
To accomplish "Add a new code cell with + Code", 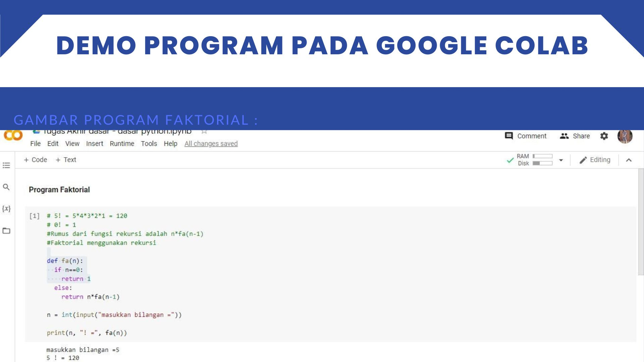I will (x=35, y=160).
